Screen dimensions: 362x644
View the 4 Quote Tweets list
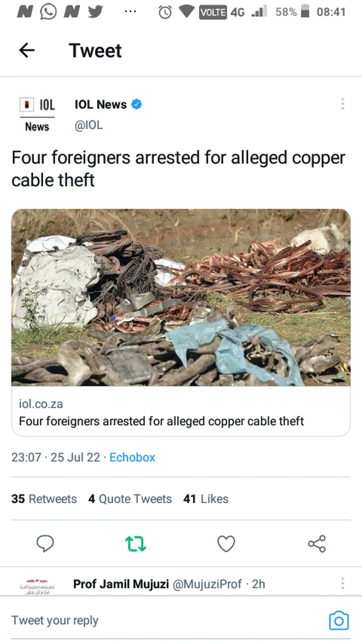pos(130,499)
